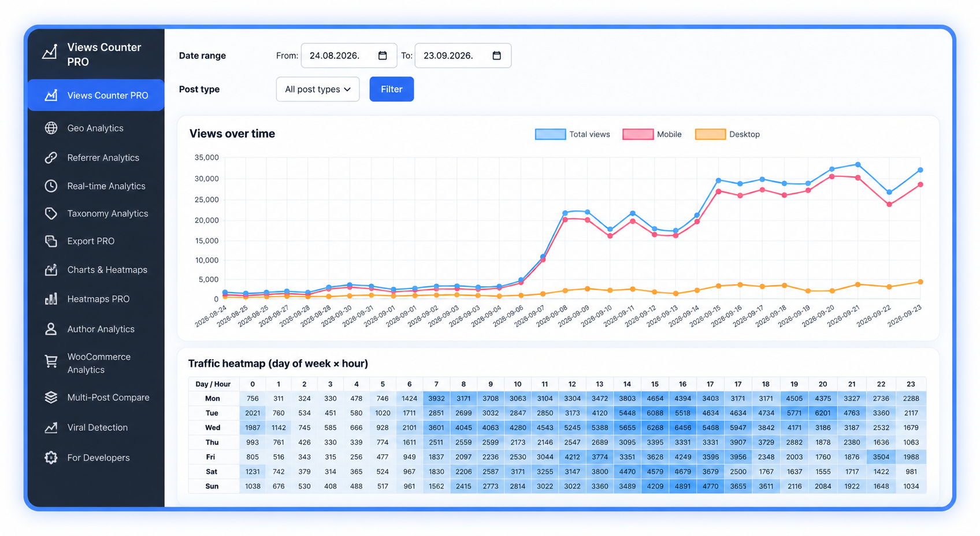980x536 pixels.
Task: Click the Wed row label in heatmap
Action: coord(213,428)
